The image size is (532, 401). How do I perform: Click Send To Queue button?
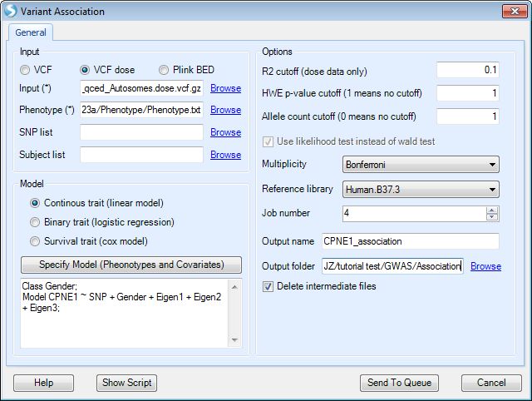tap(399, 383)
